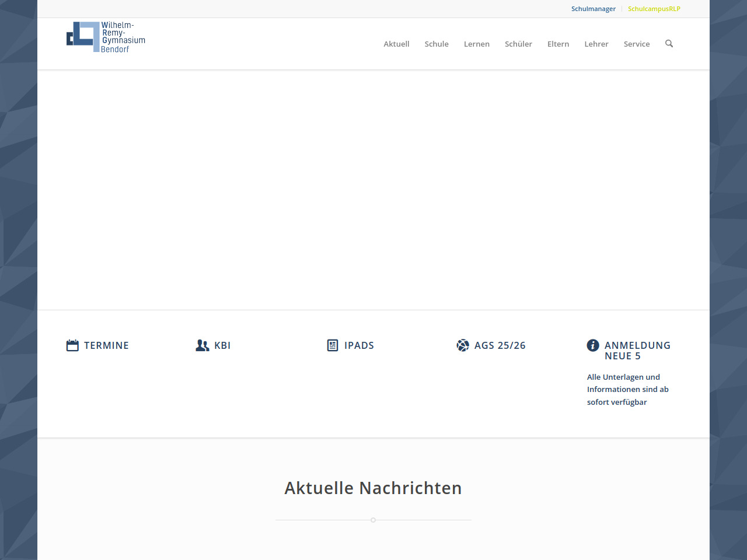Open the Schule menu
Viewport: 747px width, 560px height.
click(x=437, y=44)
